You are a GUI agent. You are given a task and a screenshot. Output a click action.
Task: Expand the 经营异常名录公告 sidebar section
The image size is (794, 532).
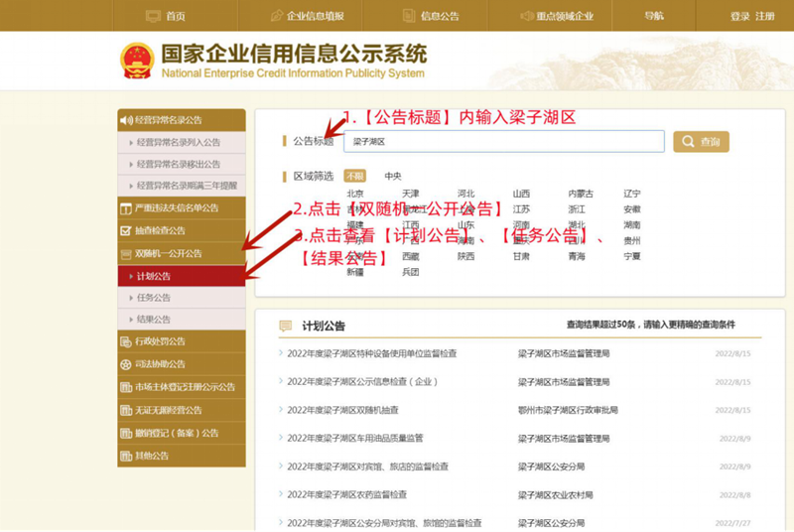click(x=182, y=120)
